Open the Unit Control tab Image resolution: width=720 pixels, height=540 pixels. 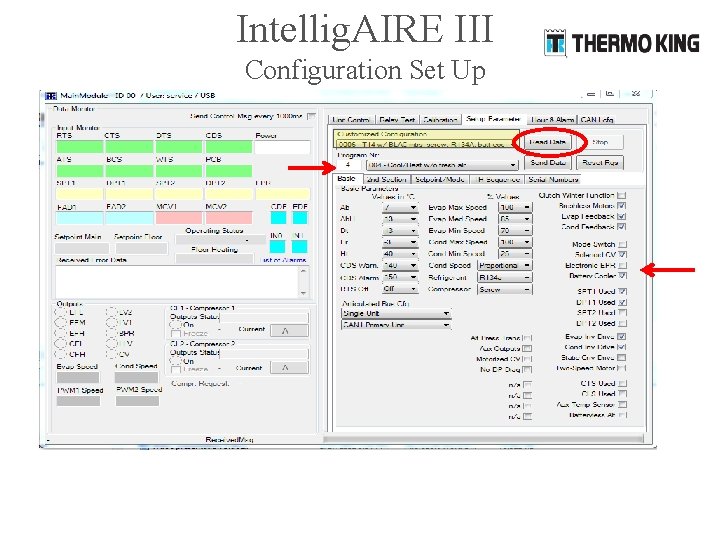tap(351, 119)
